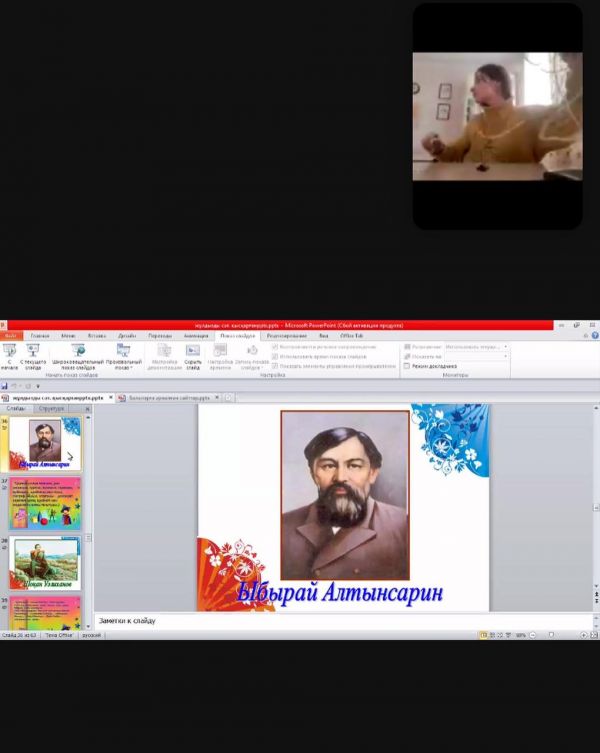Open the Show On monitor dropdown

click(506, 356)
